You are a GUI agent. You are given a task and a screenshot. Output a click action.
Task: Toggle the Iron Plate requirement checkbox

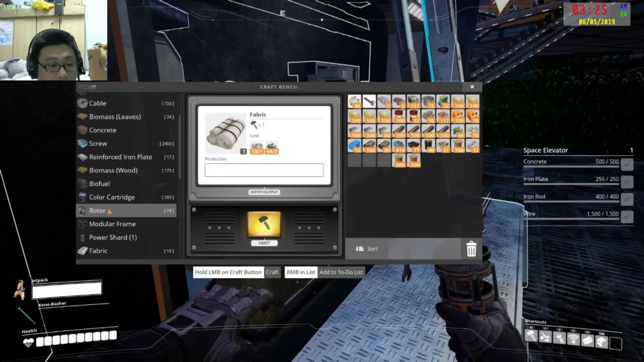coord(627,182)
